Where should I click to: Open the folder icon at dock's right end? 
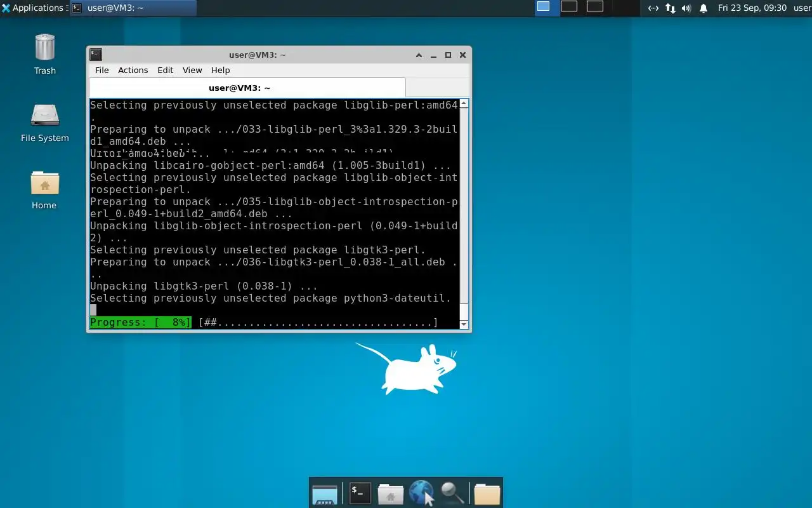pyautogui.click(x=487, y=493)
